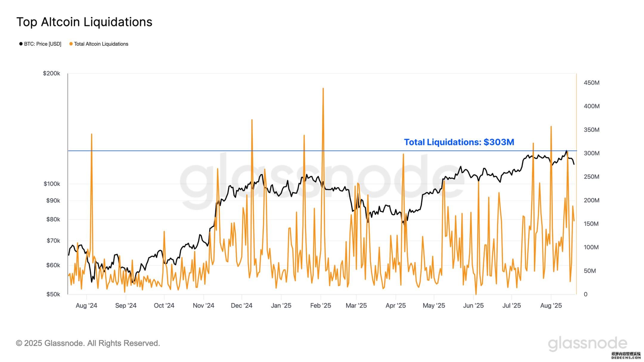Click the "Jan '25" date label
The width and height of the screenshot is (644, 362).
pos(281,306)
